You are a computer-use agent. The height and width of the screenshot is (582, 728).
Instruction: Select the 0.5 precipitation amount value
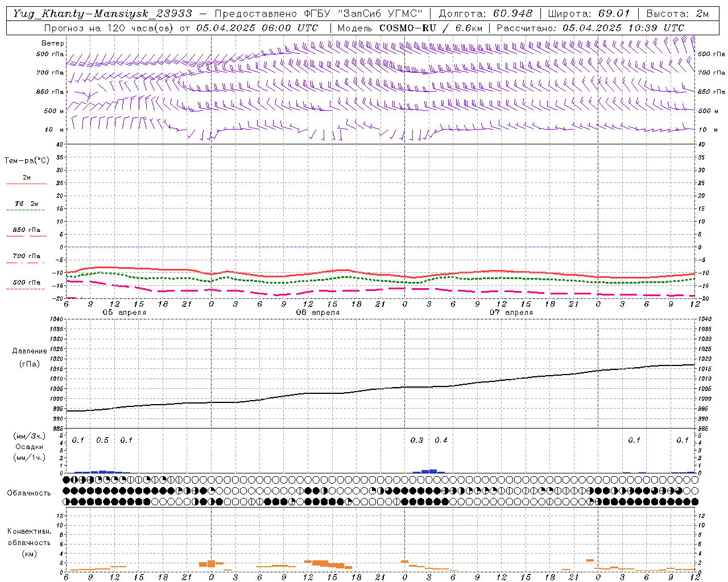tap(102, 440)
